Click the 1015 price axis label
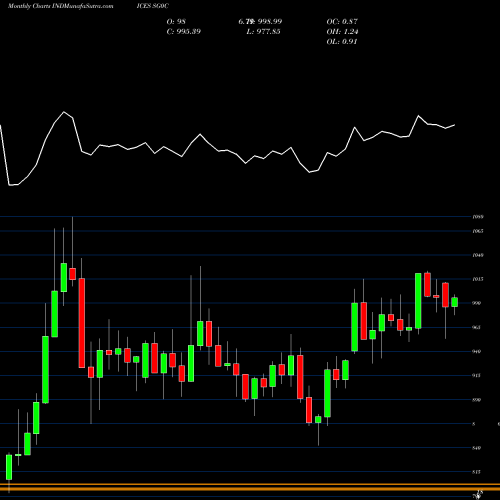 coord(477,279)
